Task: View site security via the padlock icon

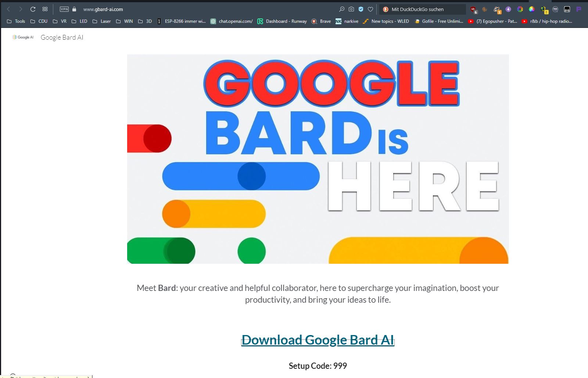Action: (x=74, y=9)
